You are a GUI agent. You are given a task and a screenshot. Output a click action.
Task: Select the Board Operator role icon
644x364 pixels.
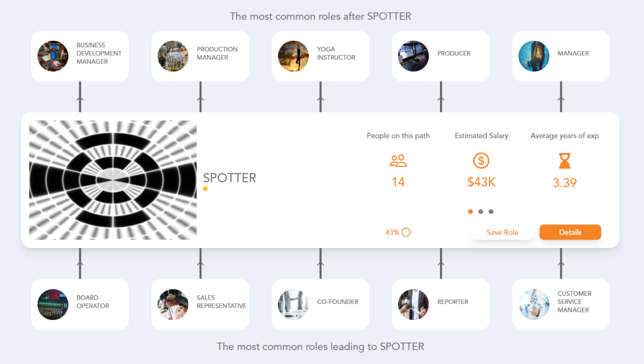pos(53,304)
